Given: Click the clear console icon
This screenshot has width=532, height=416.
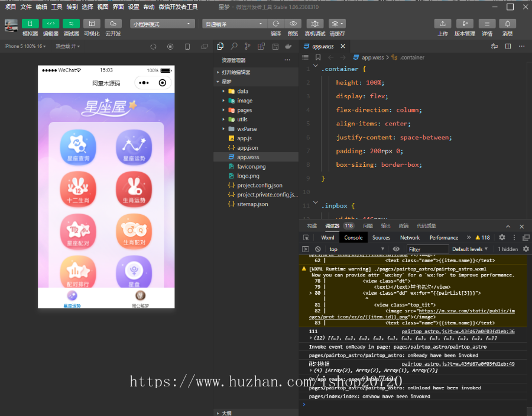Looking at the screenshot, I should tap(317, 249).
